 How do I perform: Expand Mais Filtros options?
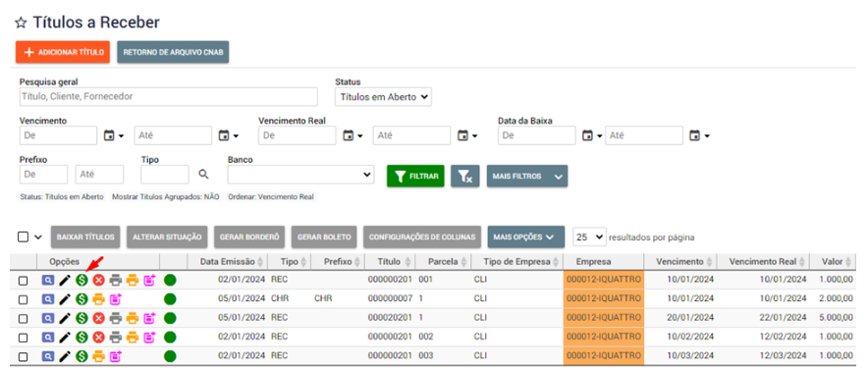(x=527, y=176)
